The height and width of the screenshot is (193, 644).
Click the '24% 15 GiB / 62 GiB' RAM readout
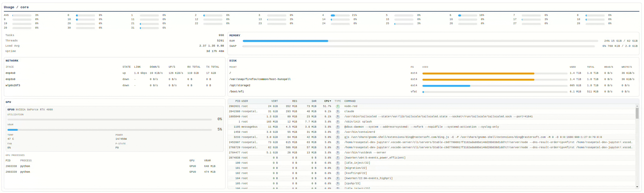coord(621,41)
